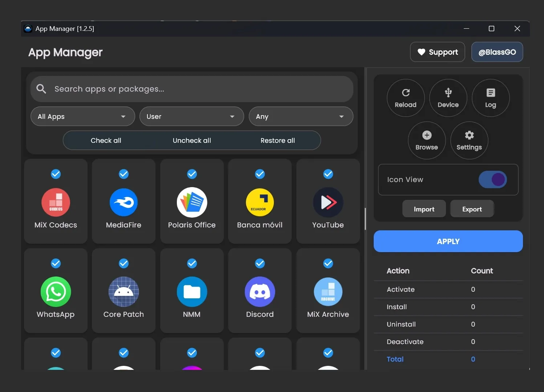Open the @BlassGO link
The image size is (544, 392).
click(x=497, y=52)
